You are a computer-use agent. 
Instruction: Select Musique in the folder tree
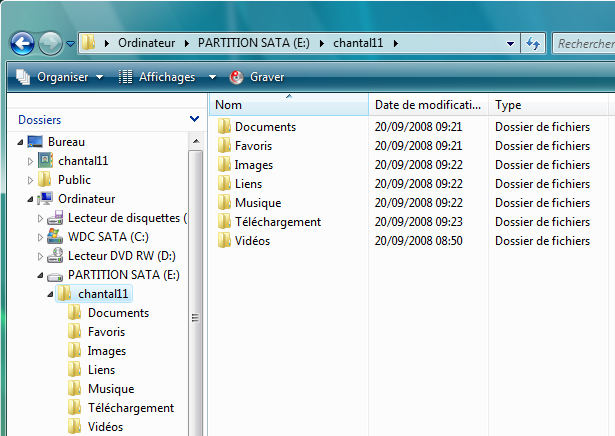click(x=111, y=389)
